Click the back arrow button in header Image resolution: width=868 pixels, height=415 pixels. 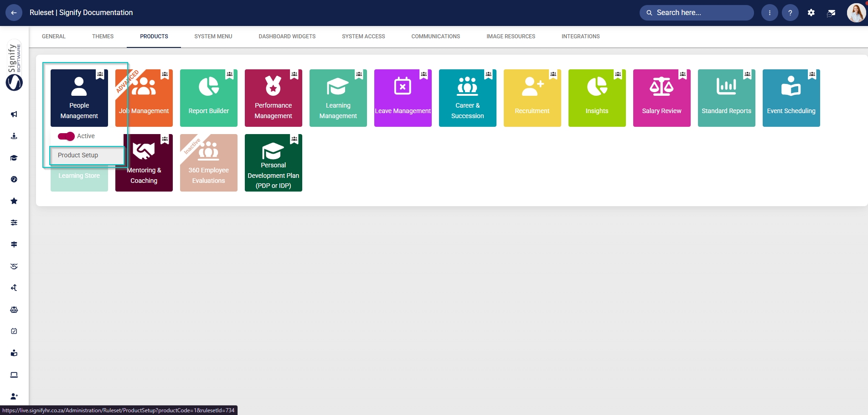tap(14, 13)
